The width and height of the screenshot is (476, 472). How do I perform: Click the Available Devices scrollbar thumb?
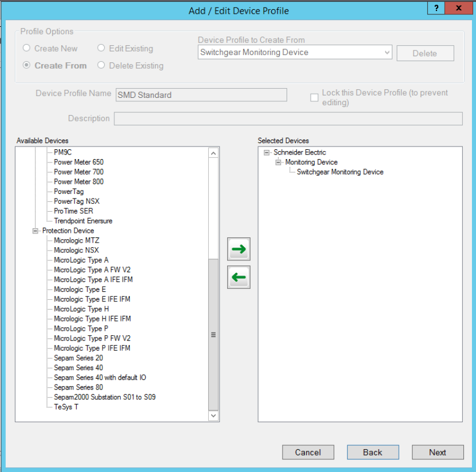coord(213,334)
